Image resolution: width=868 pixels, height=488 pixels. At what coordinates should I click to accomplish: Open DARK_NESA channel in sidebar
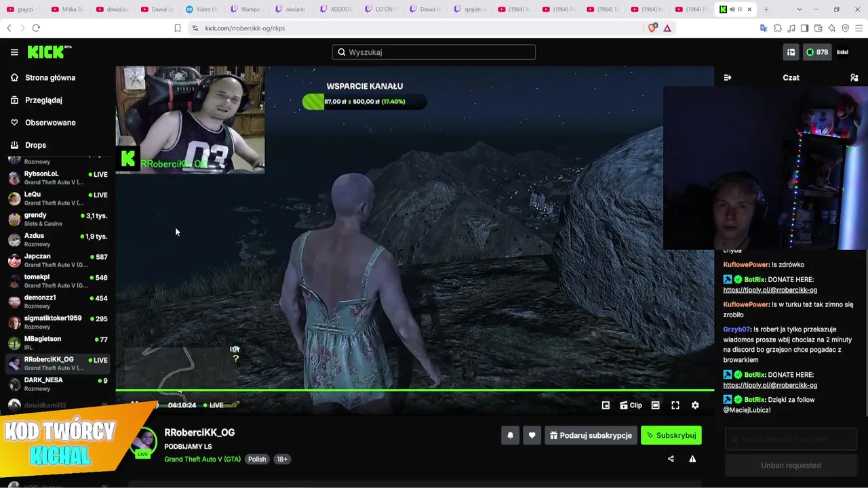point(58,384)
